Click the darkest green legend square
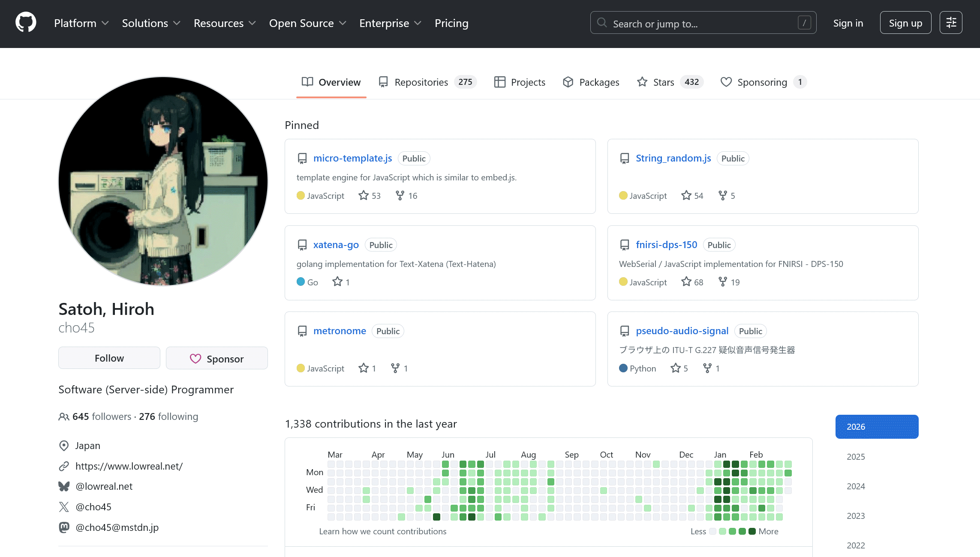Image resolution: width=980 pixels, height=557 pixels. click(x=752, y=531)
